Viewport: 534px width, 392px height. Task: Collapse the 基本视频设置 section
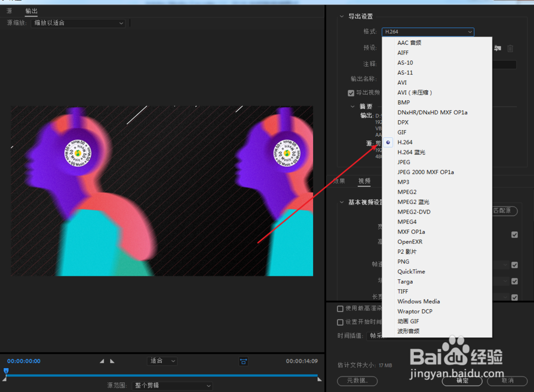point(342,202)
